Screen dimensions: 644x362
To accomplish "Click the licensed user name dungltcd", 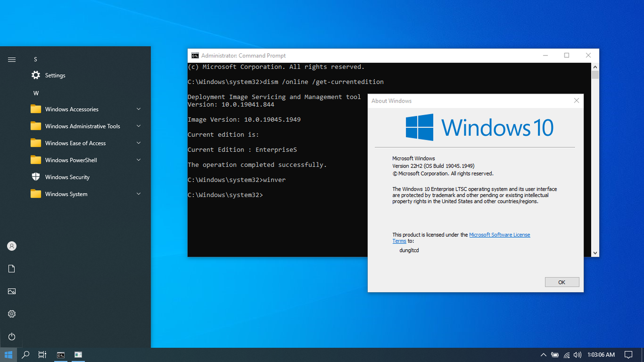I will (409, 250).
